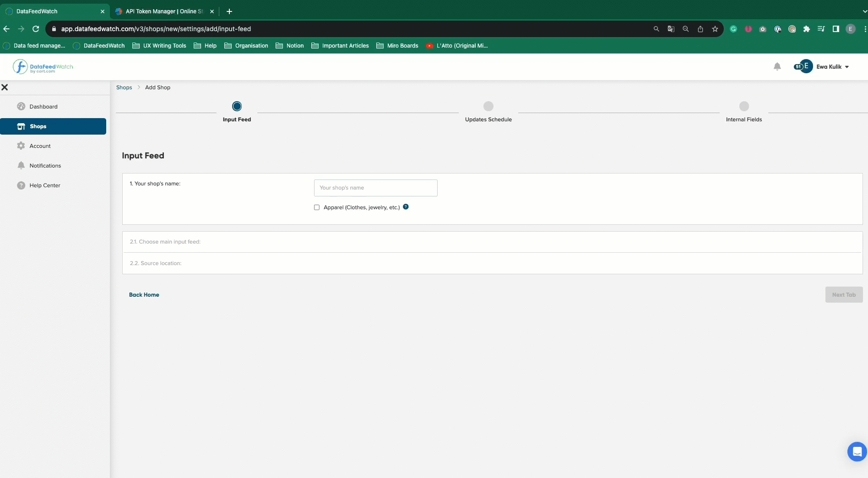
Task: Click the user avatar with badge 51
Action: [804, 66]
